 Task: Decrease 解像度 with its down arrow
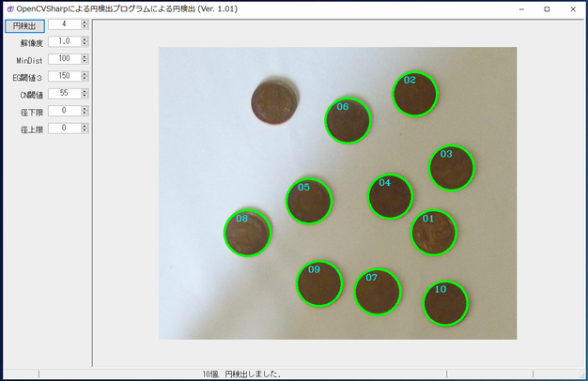(x=85, y=43)
